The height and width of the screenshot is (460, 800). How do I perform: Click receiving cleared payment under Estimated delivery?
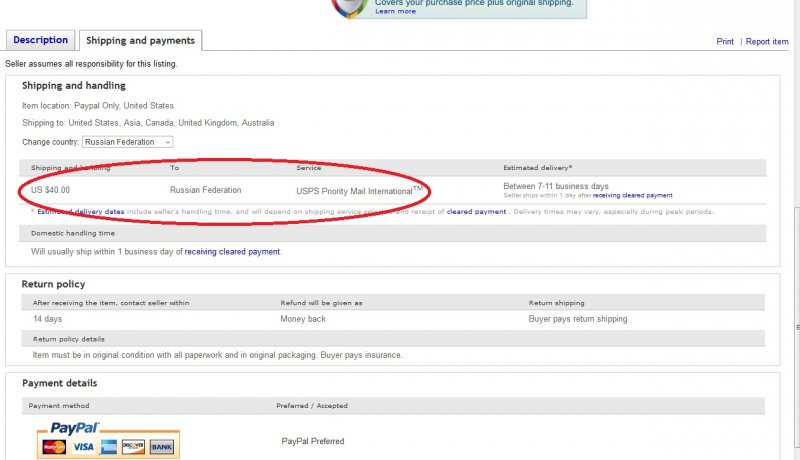pos(633,195)
